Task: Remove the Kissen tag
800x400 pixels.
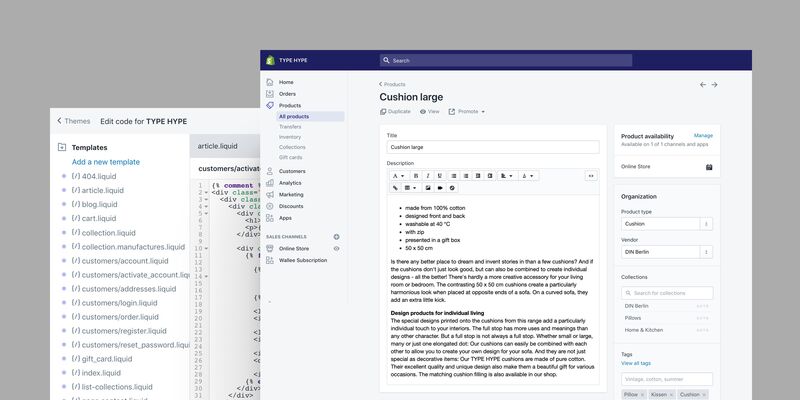Action: click(670, 395)
